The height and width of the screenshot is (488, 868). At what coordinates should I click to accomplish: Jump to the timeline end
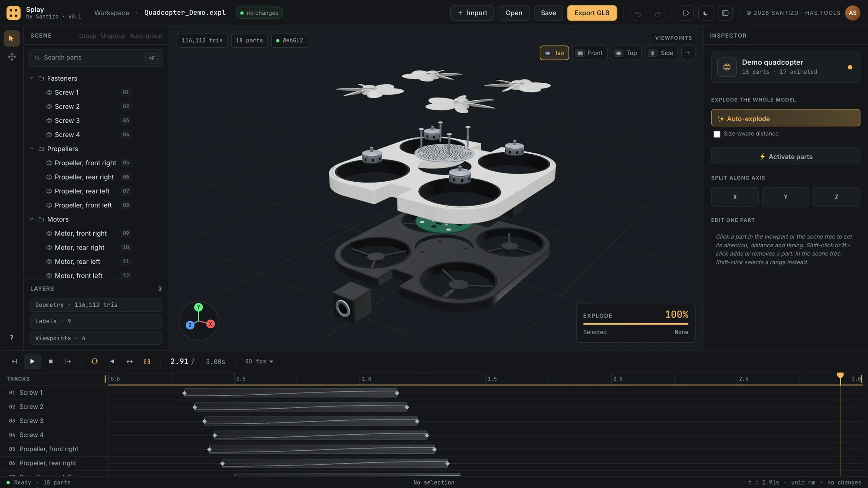[x=68, y=361]
